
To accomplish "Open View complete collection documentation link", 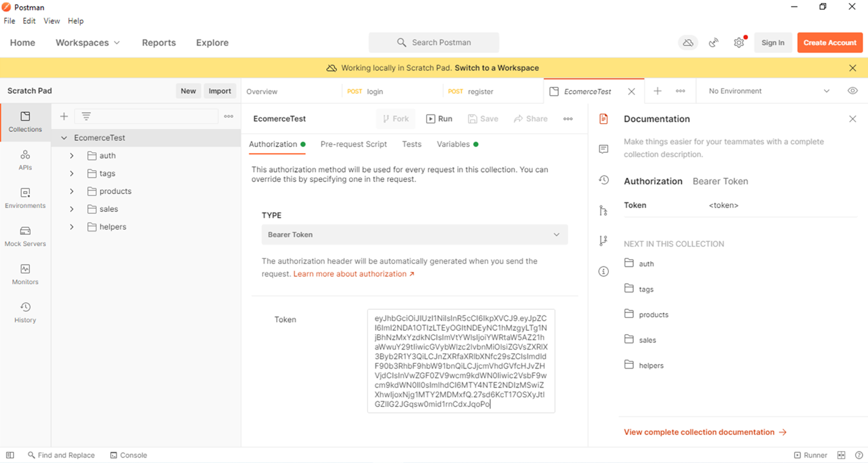I will pos(705,432).
